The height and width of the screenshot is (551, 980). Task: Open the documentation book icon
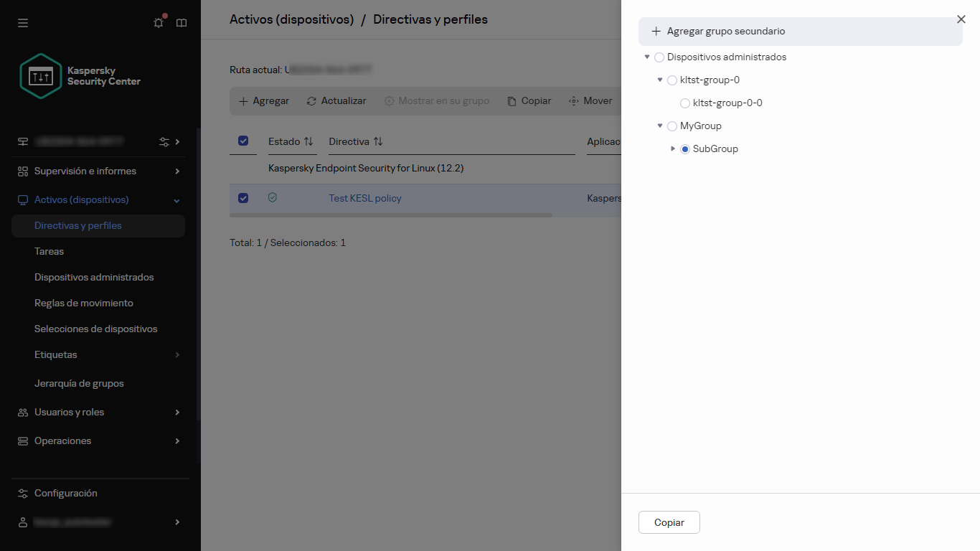[182, 23]
